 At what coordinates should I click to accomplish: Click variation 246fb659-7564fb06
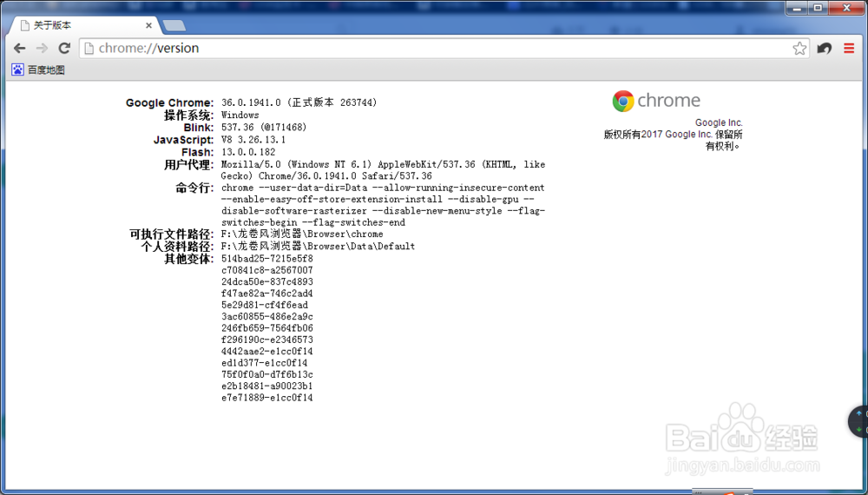pos(266,328)
